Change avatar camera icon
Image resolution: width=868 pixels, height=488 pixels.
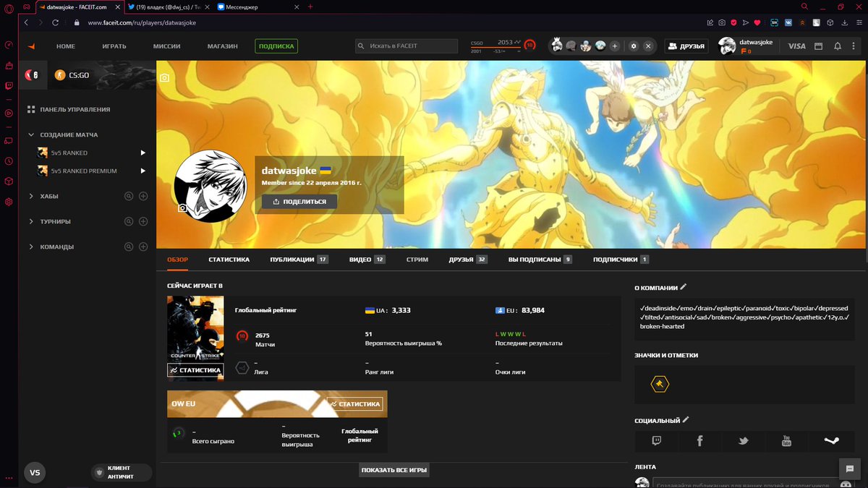coord(183,208)
